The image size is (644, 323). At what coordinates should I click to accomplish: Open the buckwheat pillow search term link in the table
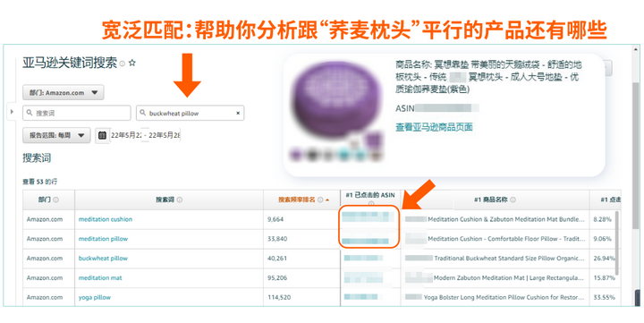tap(103, 259)
